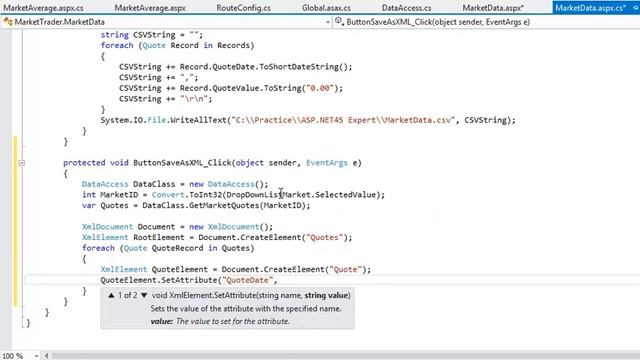Click the "0.00" format string

pos(320,88)
